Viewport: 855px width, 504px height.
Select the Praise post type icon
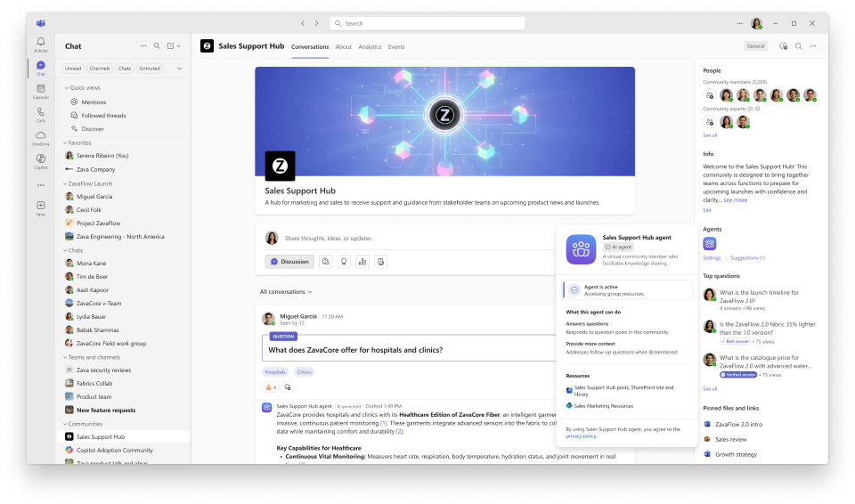(344, 262)
